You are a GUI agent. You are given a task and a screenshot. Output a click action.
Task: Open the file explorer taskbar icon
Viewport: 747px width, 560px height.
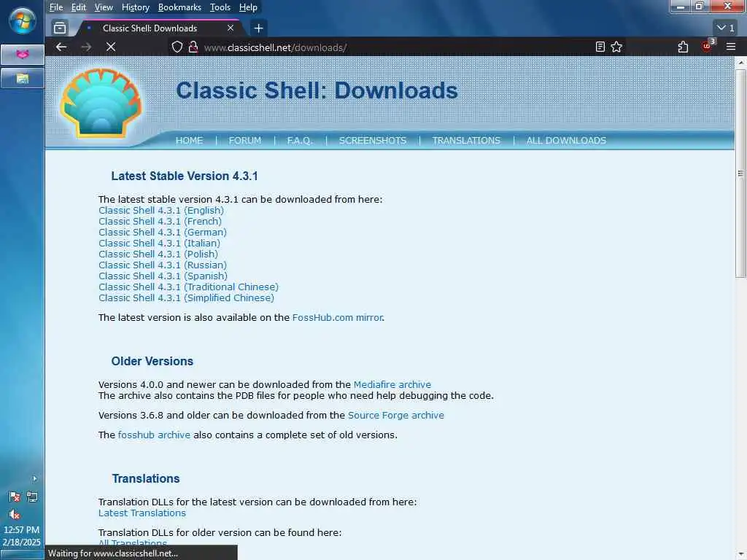[23, 78]
